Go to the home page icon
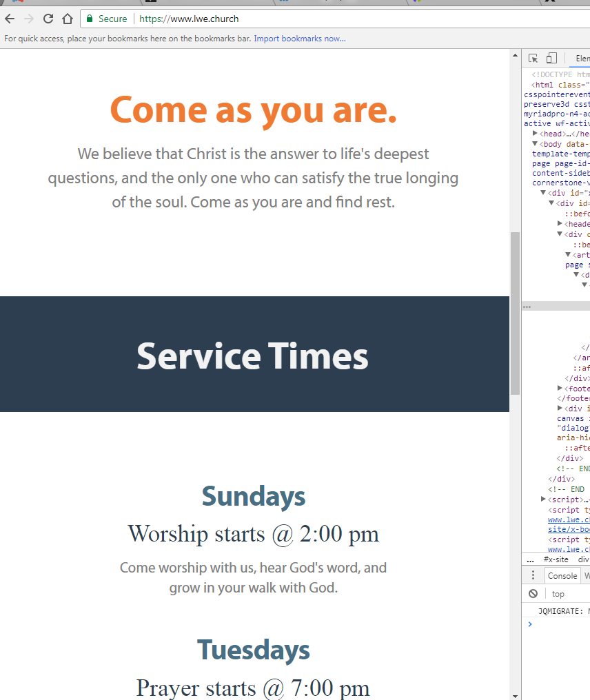 coord(68,19)
